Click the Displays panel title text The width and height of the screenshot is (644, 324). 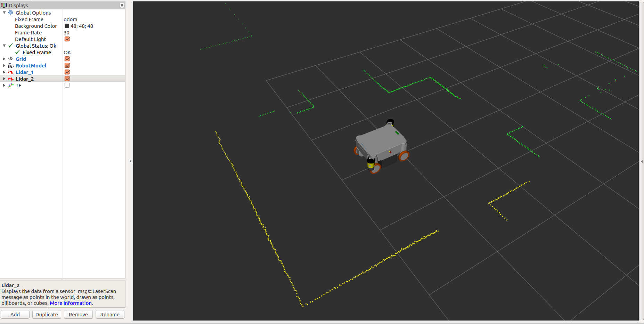coord(18,5)
